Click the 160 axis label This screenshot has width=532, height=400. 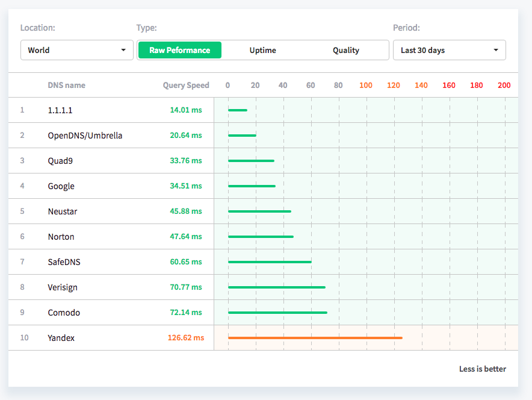click(x=449, y=85)
